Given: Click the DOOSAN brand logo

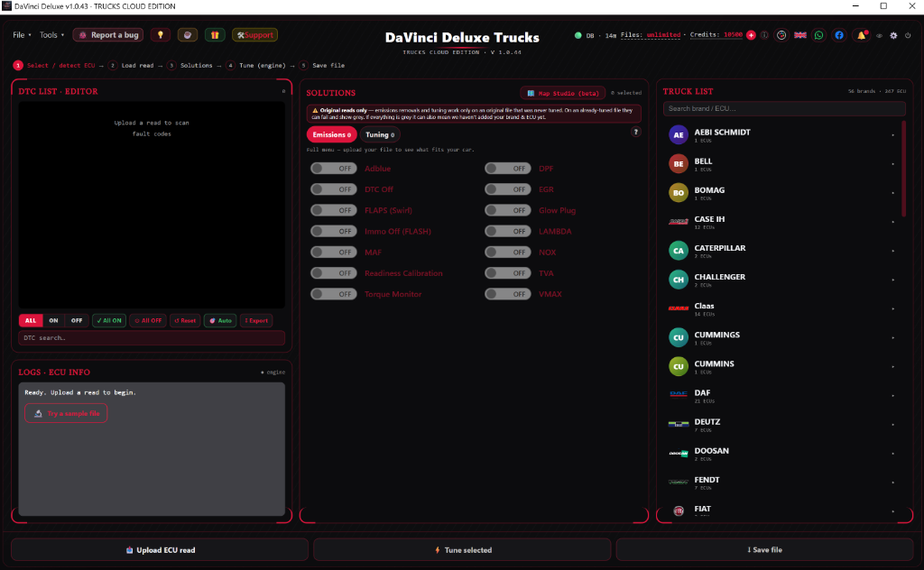Looking at the screenshot, I should (x=679, y=454).
